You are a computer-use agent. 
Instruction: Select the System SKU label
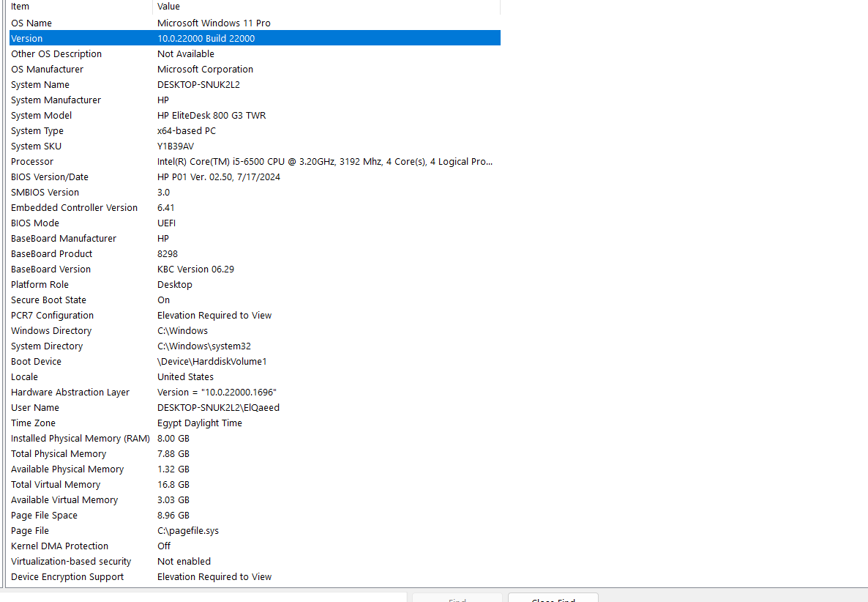pyautogui.click(x=36, y=146)
